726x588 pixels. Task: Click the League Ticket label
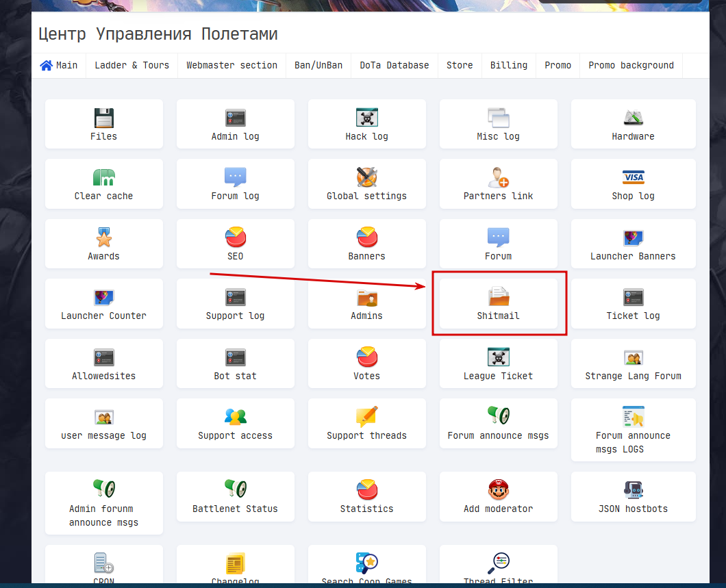pos(498,376)
